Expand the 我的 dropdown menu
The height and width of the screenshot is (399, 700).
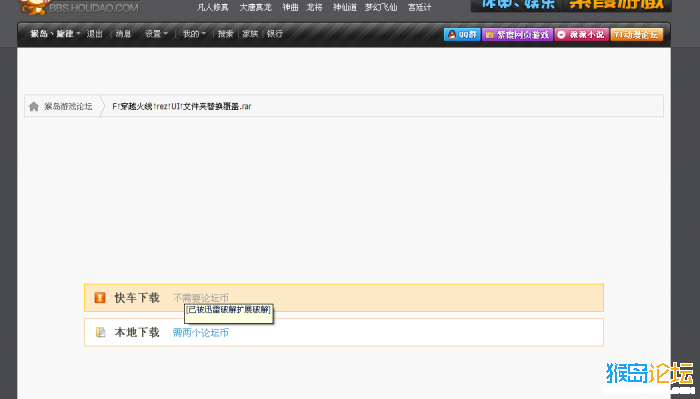194,34
